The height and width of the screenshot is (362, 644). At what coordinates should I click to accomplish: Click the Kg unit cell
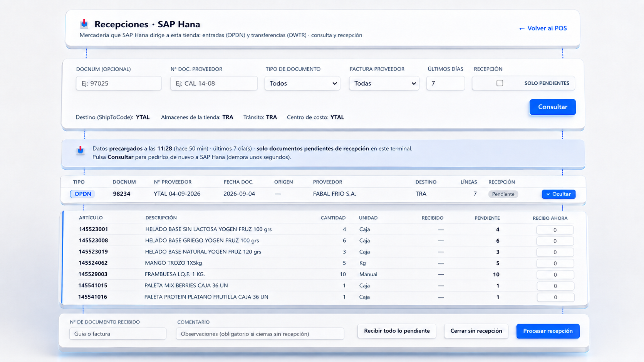pos(362,263)
